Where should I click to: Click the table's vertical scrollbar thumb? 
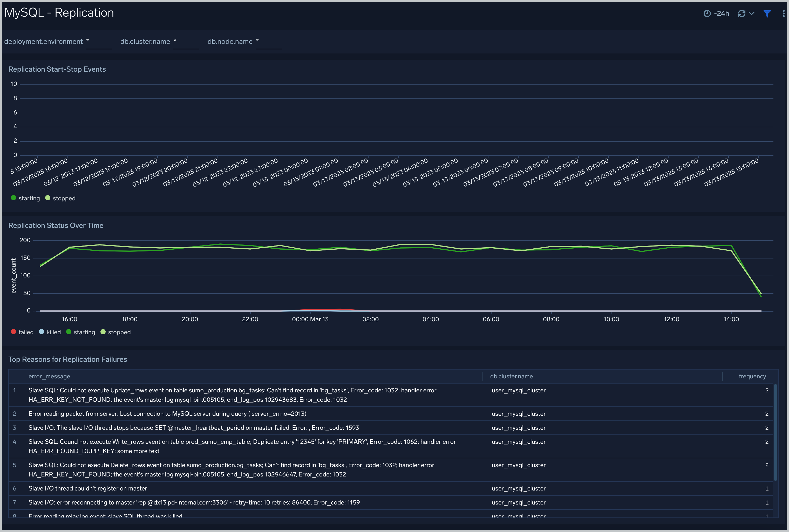[x=776, y=432]
